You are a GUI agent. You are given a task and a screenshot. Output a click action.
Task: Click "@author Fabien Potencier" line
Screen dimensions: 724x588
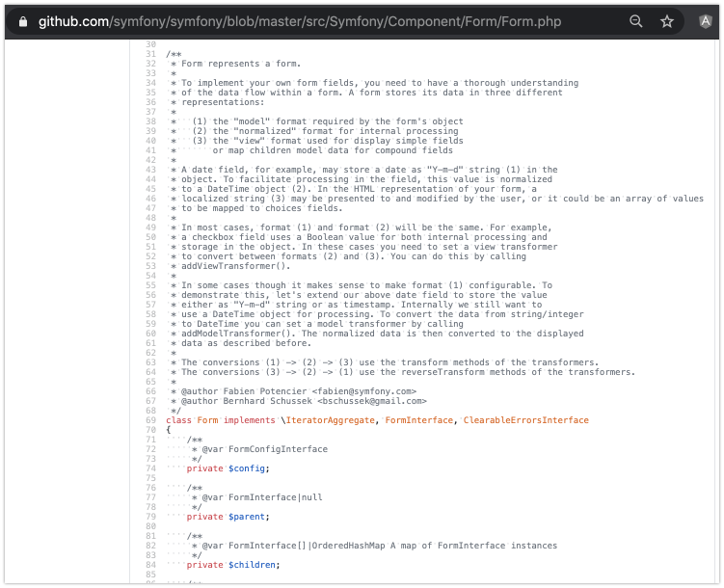(298, 391)
